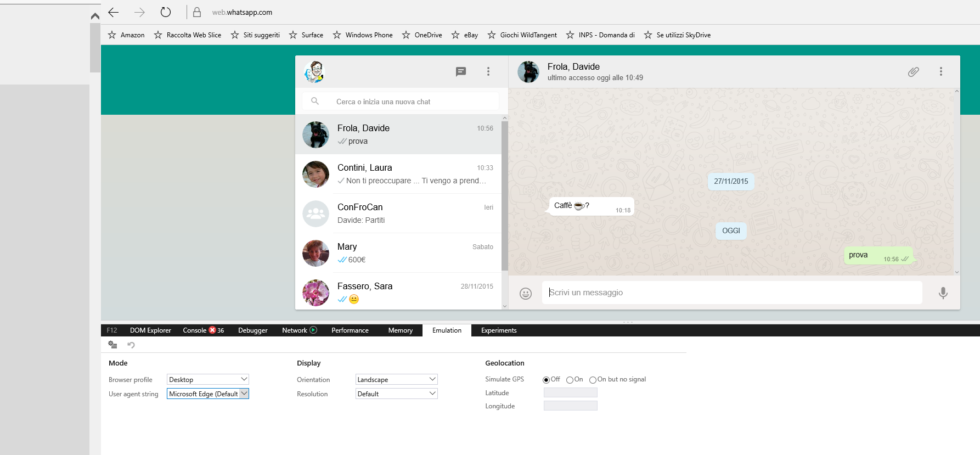Click the 'Scrivi un messaggio' input field
Screen dimensions: 980x455
(x=731, y=293)
